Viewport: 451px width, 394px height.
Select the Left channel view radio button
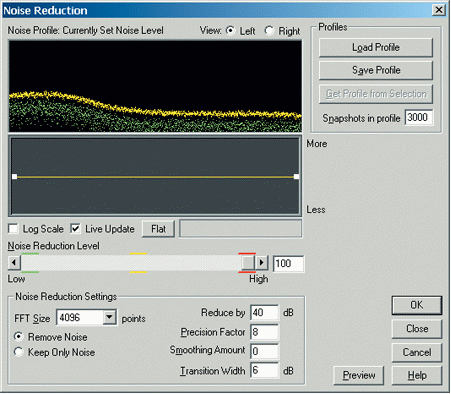point(230,31)
